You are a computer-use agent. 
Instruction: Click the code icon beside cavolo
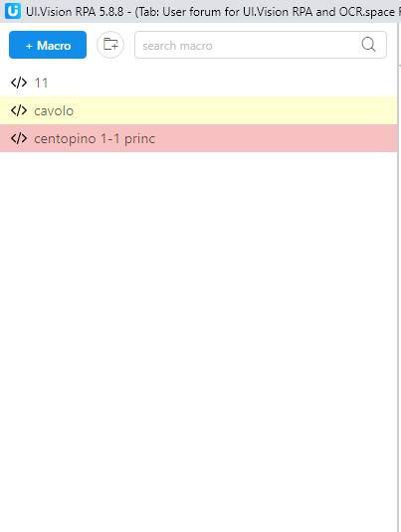click(x=19, y=110)
